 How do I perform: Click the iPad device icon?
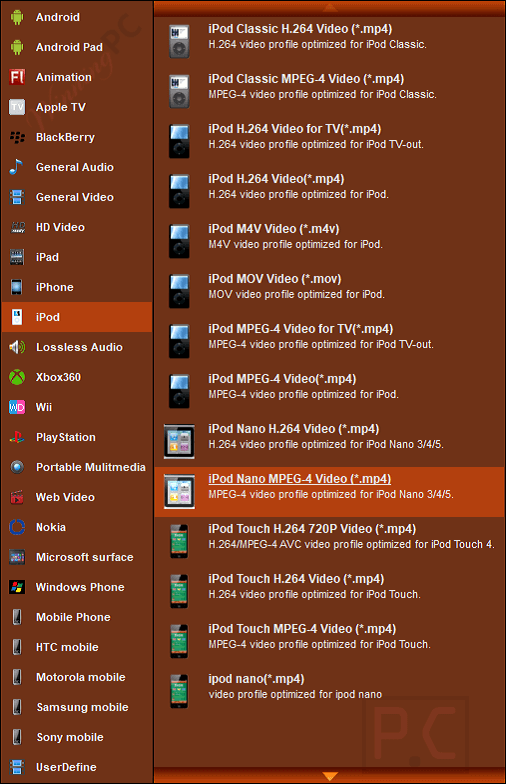(17, 257)
